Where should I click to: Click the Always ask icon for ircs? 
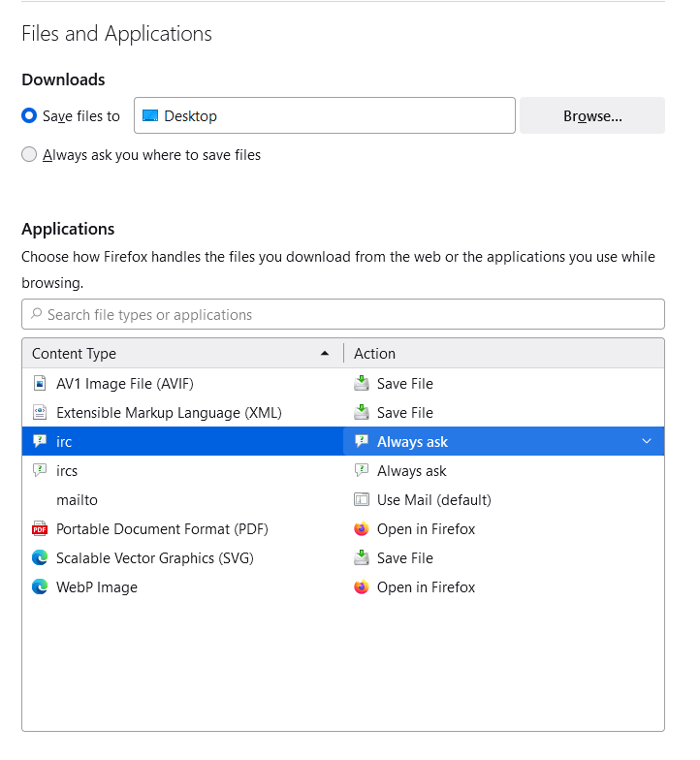361,470
